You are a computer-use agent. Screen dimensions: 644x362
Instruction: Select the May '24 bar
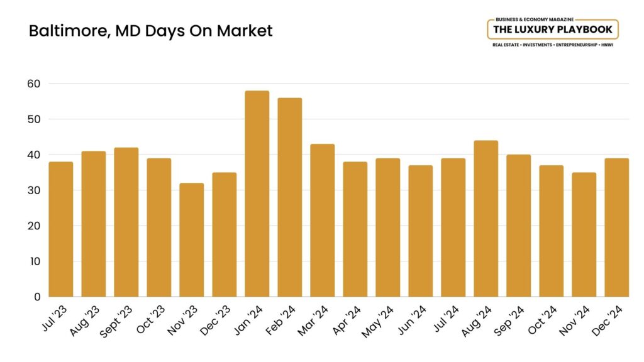click(387, 228)
